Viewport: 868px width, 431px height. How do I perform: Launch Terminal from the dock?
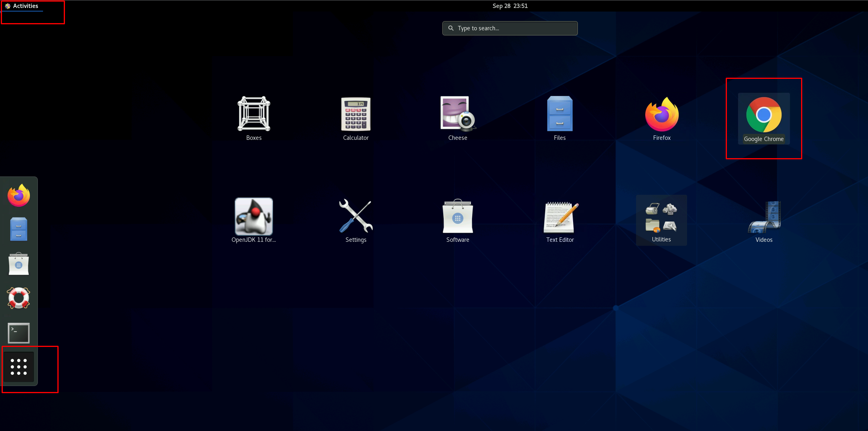coord(19,333)
